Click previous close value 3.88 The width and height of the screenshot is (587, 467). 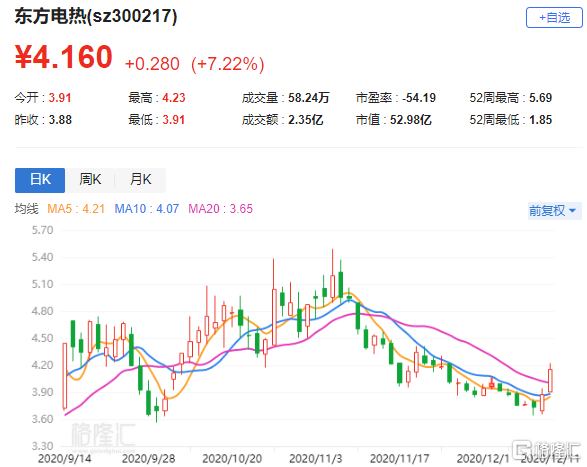click(x=60, y=120)
